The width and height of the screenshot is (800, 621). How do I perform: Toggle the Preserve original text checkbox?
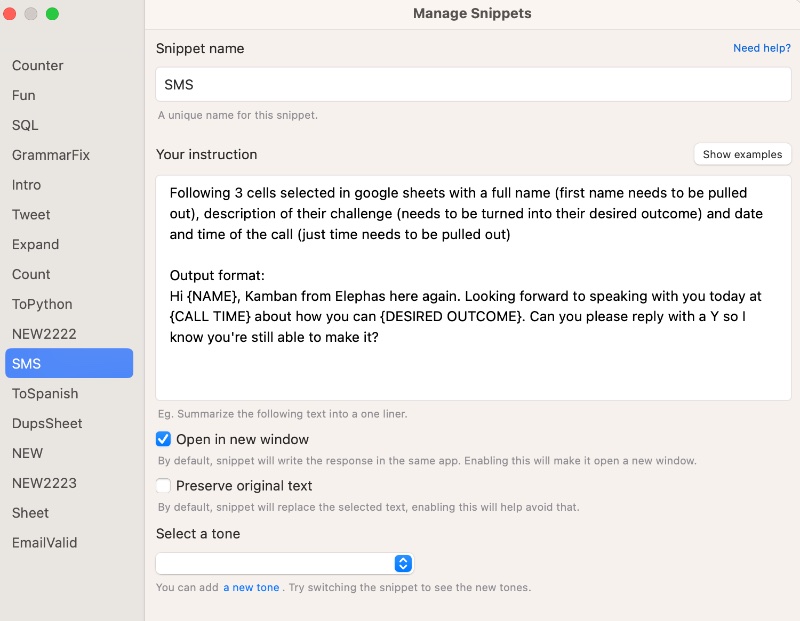(x=164, y=486)
